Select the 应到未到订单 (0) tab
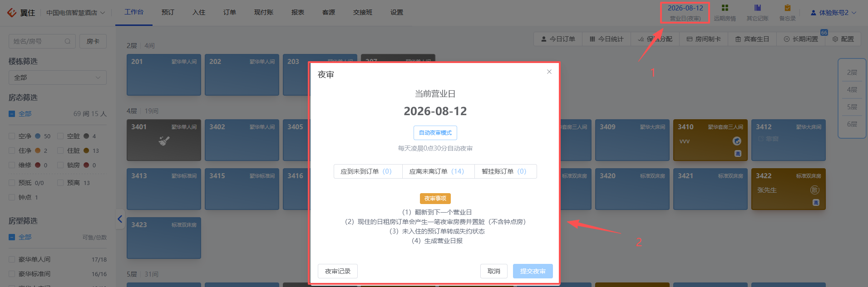Screen dimensions: 868x287 click(368, 171)
